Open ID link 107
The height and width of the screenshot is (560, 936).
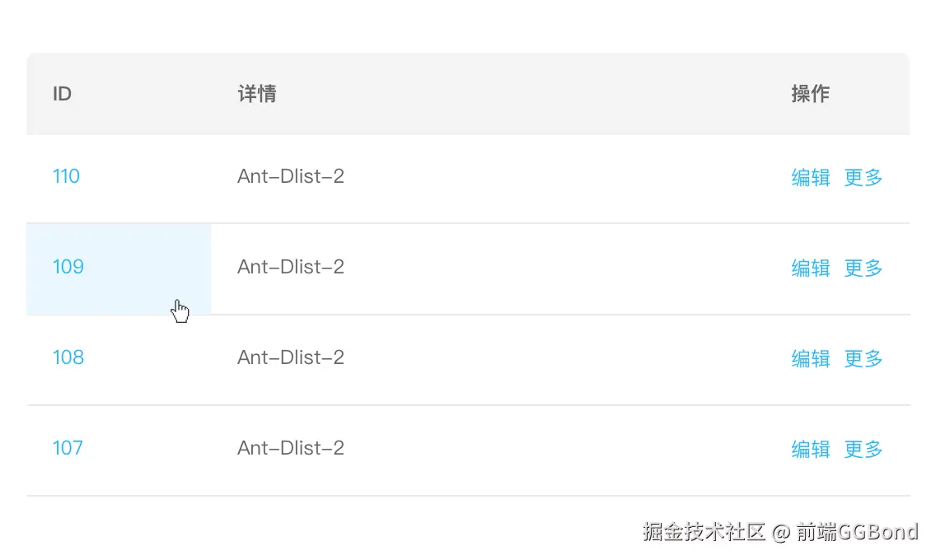[68, 448]
